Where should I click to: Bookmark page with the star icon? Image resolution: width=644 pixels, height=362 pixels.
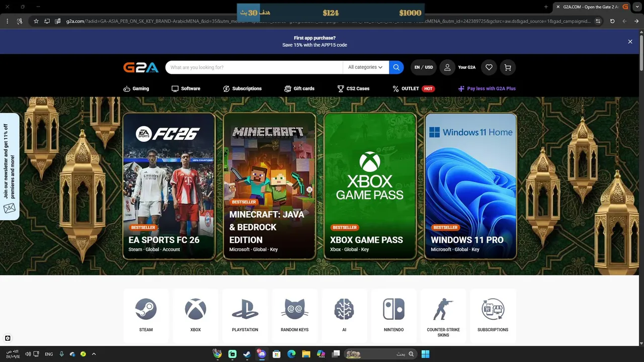(36, 21)
